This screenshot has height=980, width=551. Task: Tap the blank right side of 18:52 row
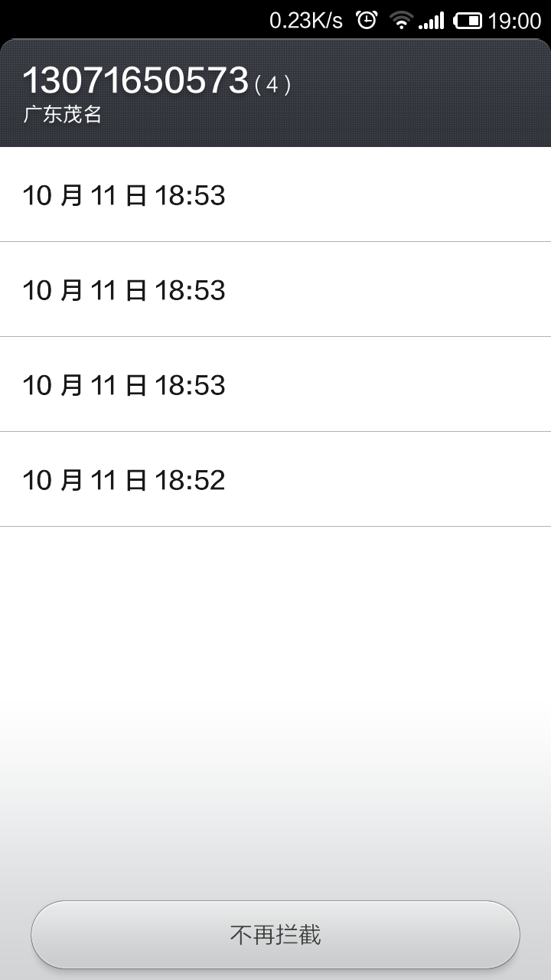(429, 480)
